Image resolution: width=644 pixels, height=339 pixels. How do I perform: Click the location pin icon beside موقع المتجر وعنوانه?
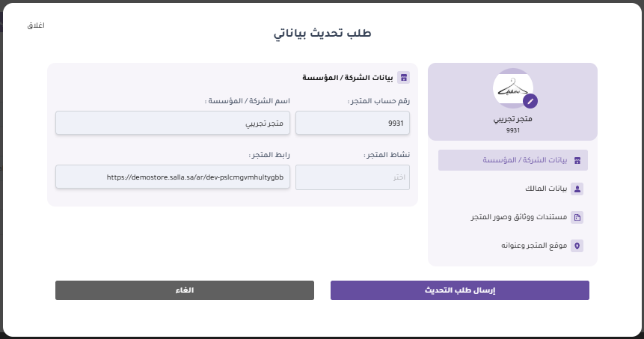[577, 245]
